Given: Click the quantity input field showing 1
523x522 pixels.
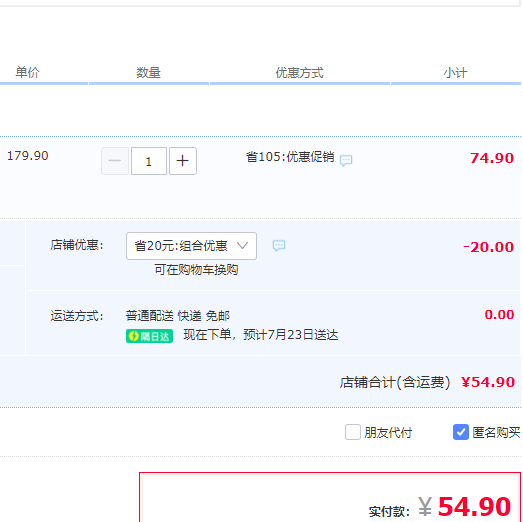Looking at the screenshot, I should [x=149, y=161].
